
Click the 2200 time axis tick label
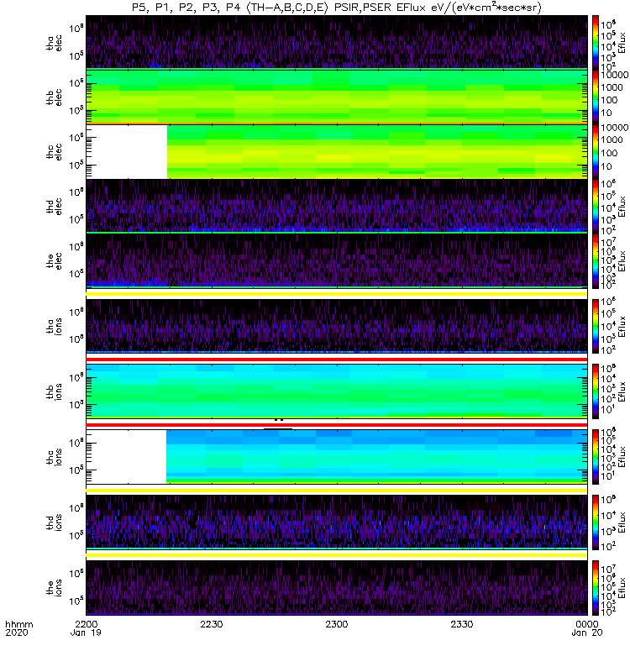click(87, 624)
